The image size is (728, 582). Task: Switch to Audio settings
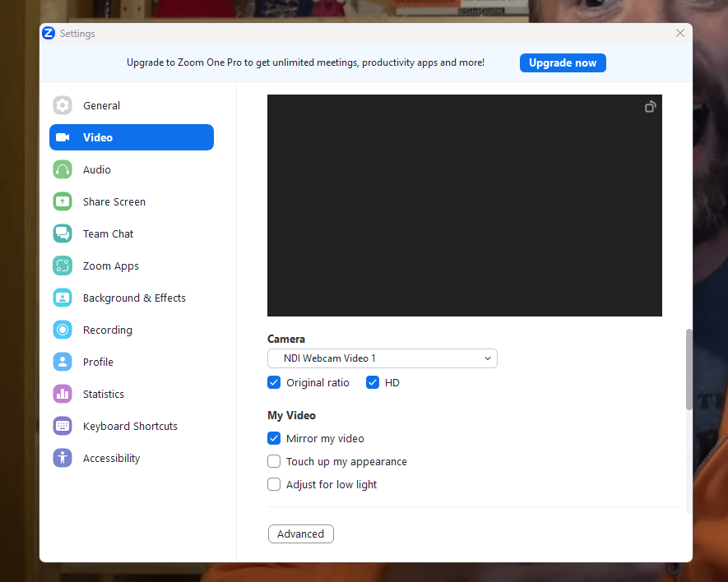click(132, 169)
